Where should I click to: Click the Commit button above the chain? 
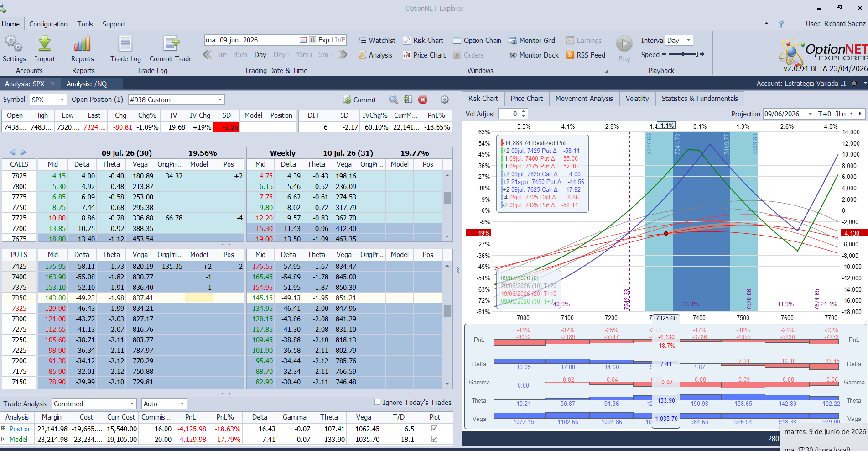(x=360, y=100)
